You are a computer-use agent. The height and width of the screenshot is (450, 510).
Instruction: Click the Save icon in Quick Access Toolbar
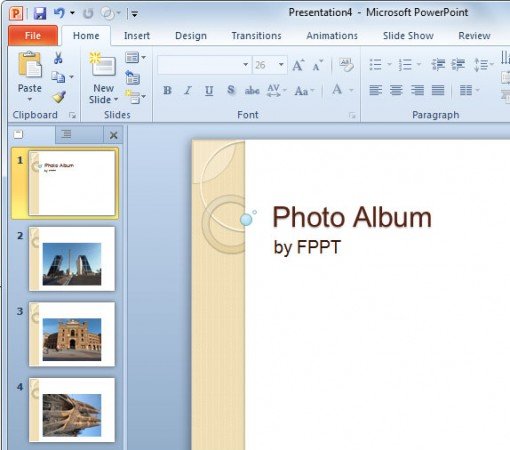pos(40,13)
